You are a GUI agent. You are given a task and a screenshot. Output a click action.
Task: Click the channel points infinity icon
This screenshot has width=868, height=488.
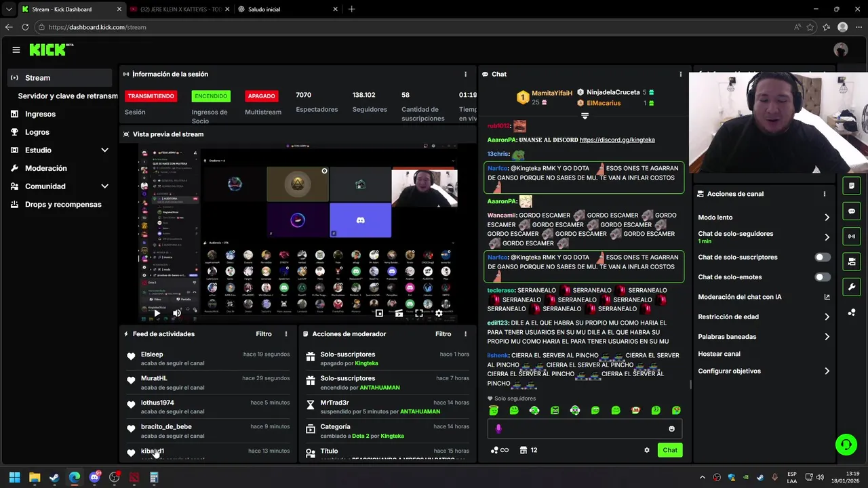click(x=499, y=450)
